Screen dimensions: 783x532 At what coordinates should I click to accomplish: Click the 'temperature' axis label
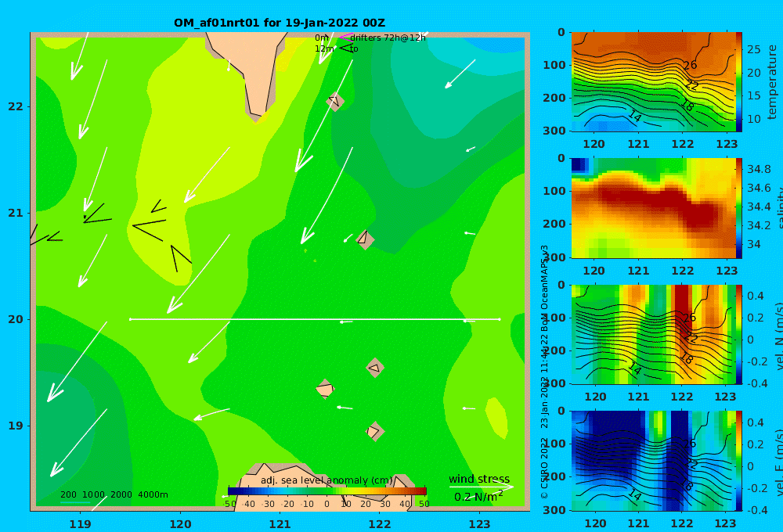pos(772,82)
